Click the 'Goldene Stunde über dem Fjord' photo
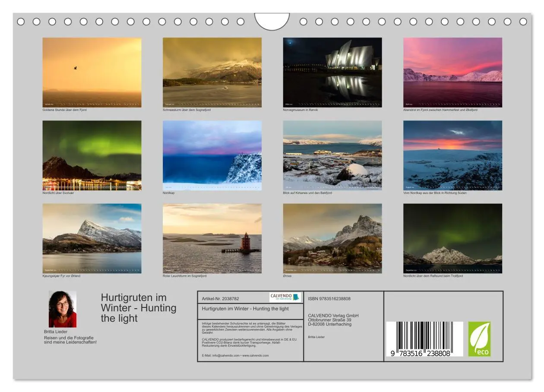Viewport: 544px width, 392px height. tap(92, 73)
